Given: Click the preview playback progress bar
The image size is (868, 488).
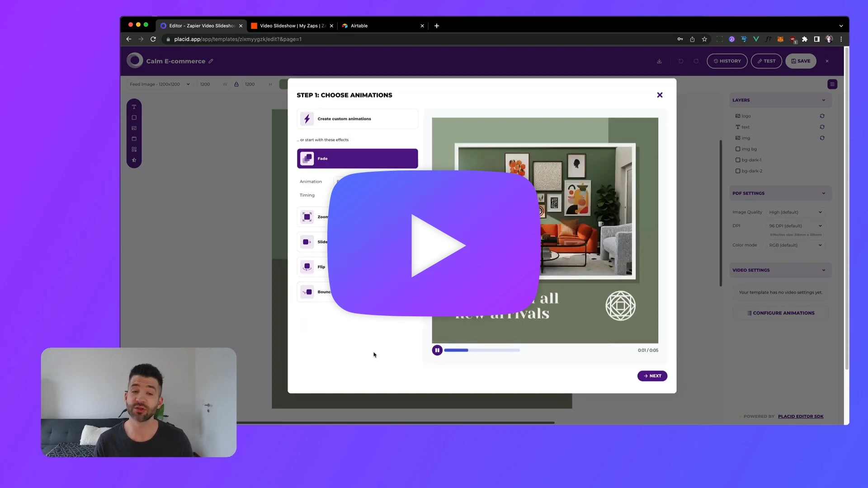Looking at the screenshot, I should pos(482,350).
